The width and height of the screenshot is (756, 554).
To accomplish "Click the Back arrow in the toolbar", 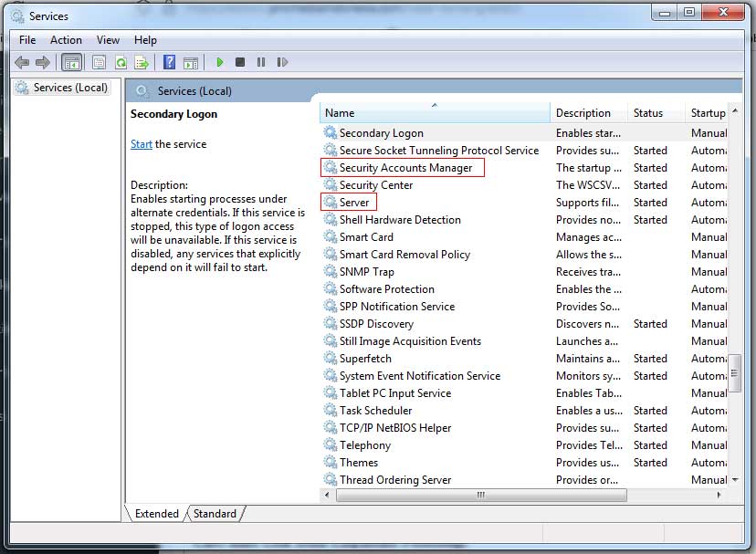I will [22, 63].
